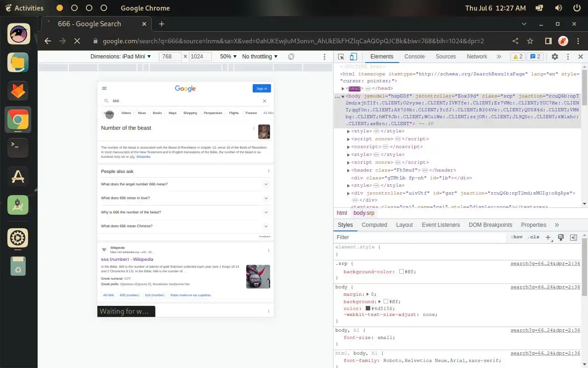Open DevTools customize three-dot menu
This screenshot has width=588, height=368.
pos(568,57)
